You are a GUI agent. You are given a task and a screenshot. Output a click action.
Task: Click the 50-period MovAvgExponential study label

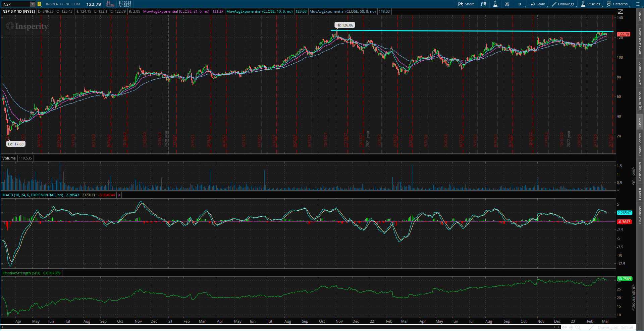(342, 11)
